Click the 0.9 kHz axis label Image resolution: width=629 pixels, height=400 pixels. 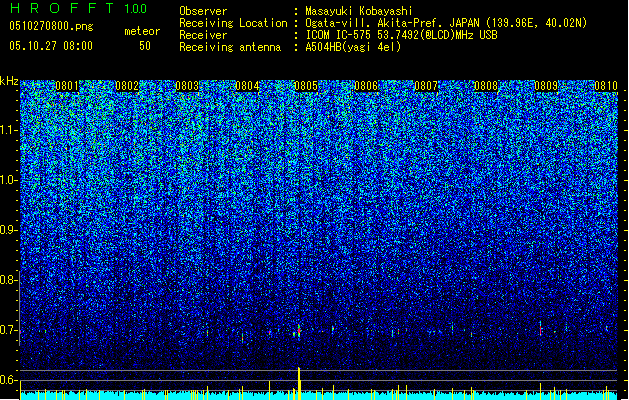coord(9,230)
